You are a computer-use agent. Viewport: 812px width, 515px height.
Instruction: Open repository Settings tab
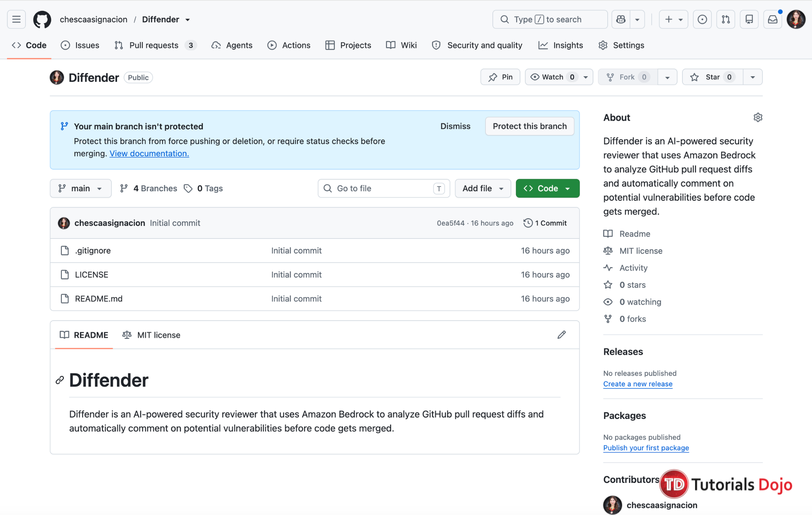[621, 45]
